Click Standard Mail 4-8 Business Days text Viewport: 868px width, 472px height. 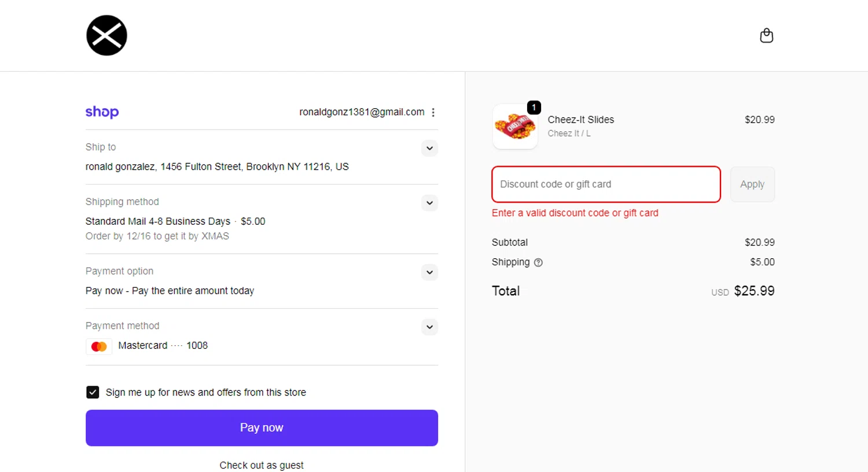click(x=158, y=221)
